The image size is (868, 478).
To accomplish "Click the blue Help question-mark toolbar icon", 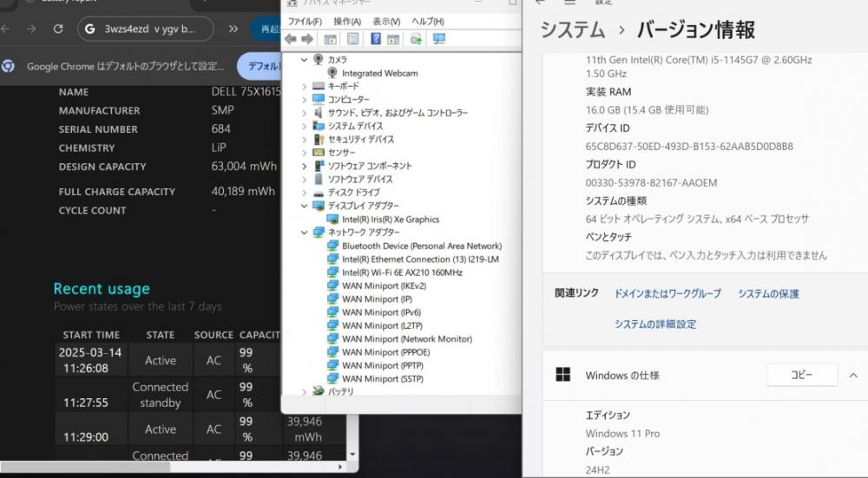I will [x=376, y=39].
